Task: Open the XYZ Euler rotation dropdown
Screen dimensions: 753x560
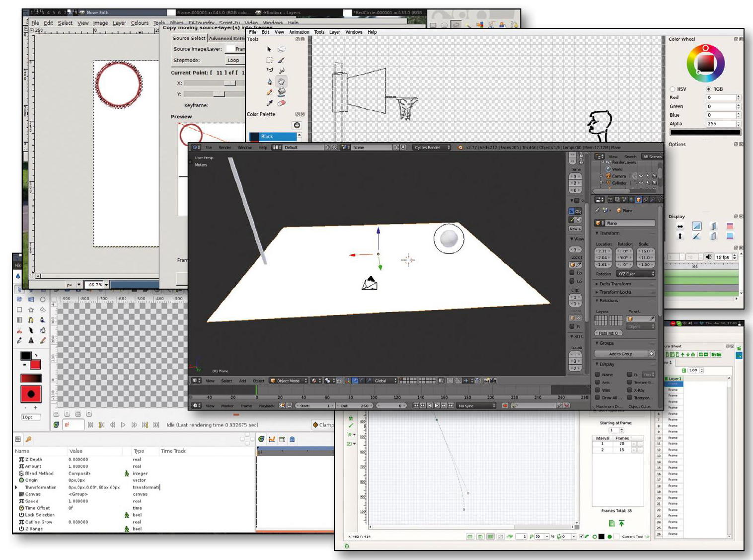Action: tap(635, 274)
